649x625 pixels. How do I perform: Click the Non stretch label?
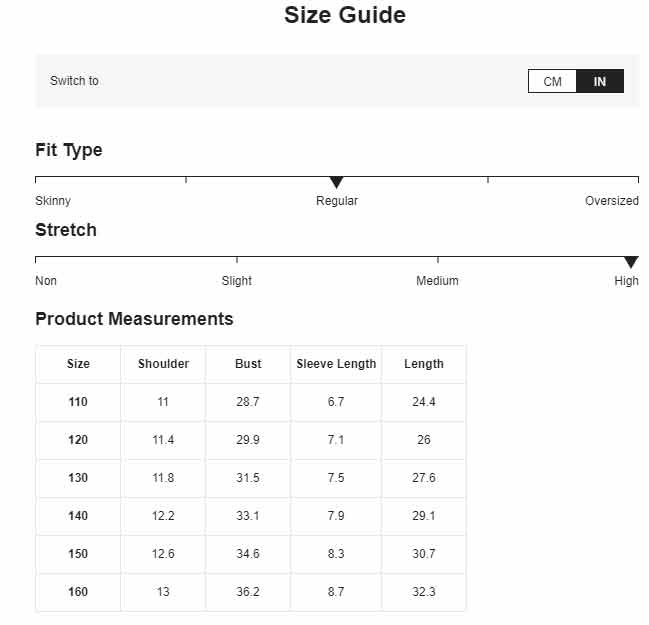pyautogui.click(x=46, y=281)
